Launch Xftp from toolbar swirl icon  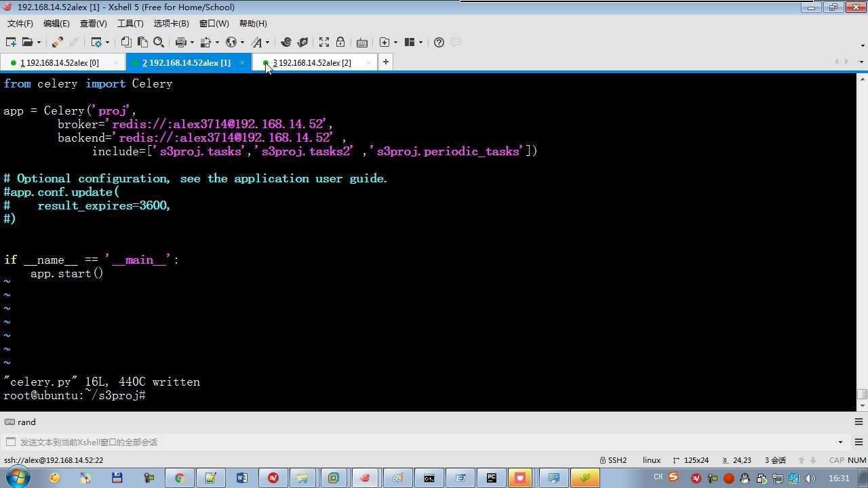coord(285,42)
